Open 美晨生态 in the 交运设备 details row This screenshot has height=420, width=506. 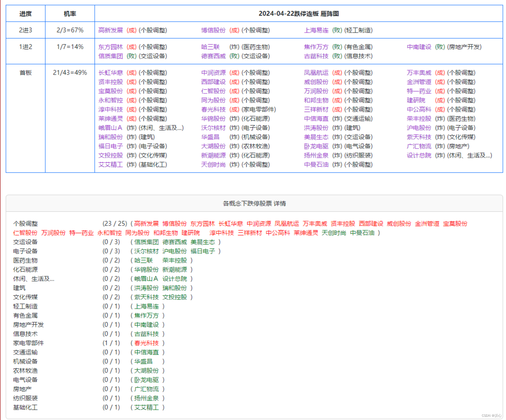(203, 242)
